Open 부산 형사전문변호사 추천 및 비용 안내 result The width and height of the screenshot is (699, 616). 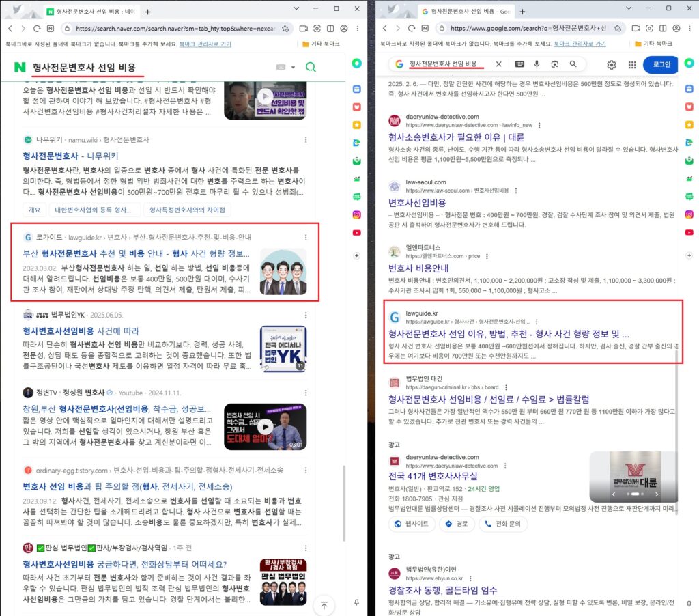[x=136, y=253]
